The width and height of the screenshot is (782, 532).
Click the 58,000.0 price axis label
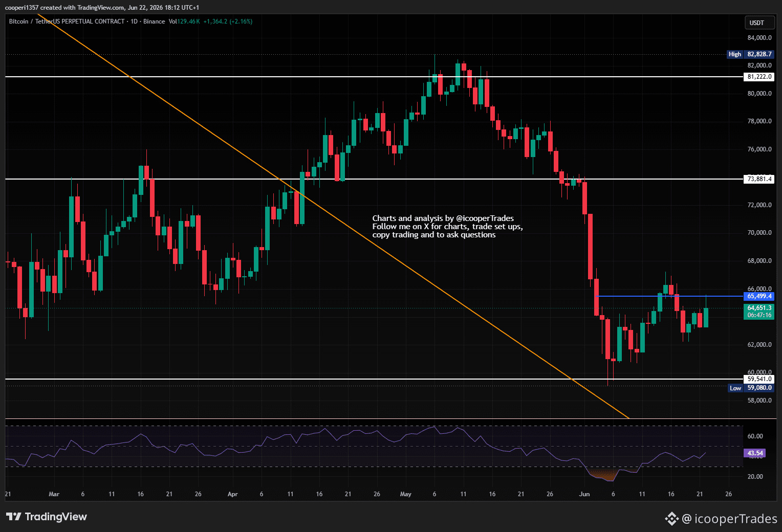coord(759,401)
